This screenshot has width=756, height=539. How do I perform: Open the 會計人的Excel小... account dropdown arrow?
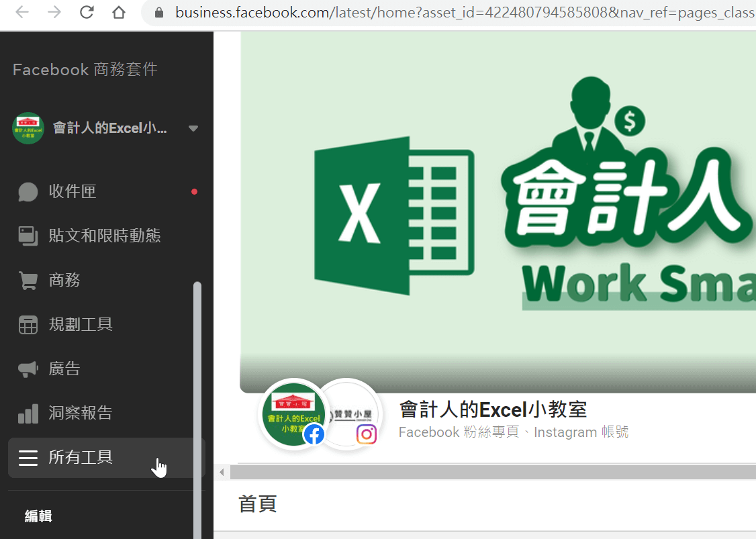tap(193, 128)
